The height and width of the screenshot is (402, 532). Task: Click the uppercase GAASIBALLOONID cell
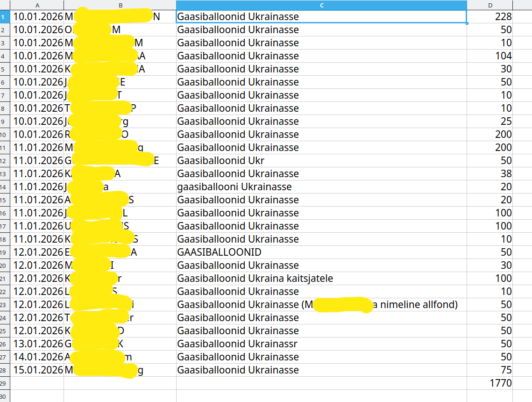pyautogui.click(x=321, y=252)
